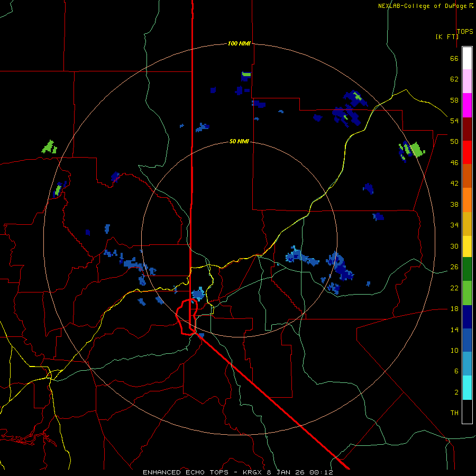Viewport: 476px width, 476px height.
Task: Click the bright orange legend swatch
Action: 467,200
